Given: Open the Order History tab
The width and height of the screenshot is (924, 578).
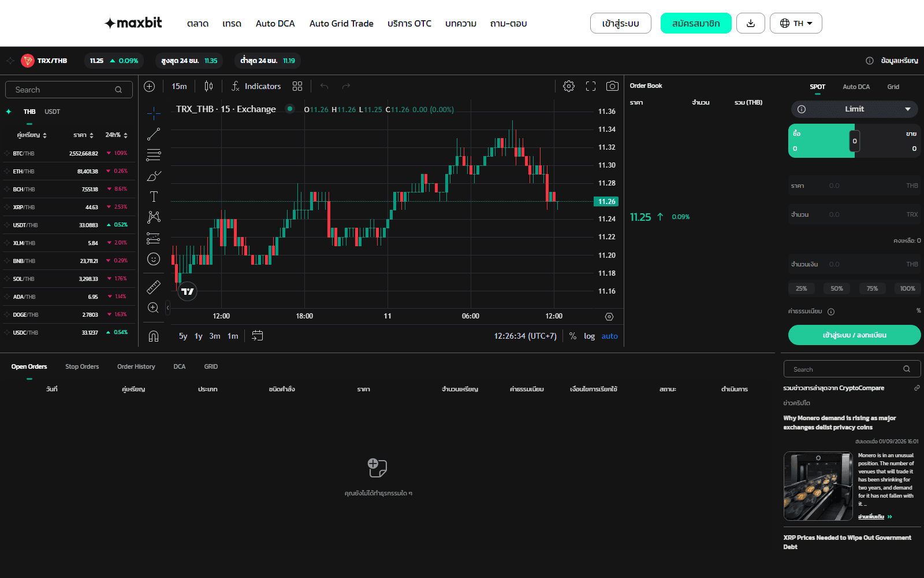Looking at the screenshot, I should coord(136,366).
